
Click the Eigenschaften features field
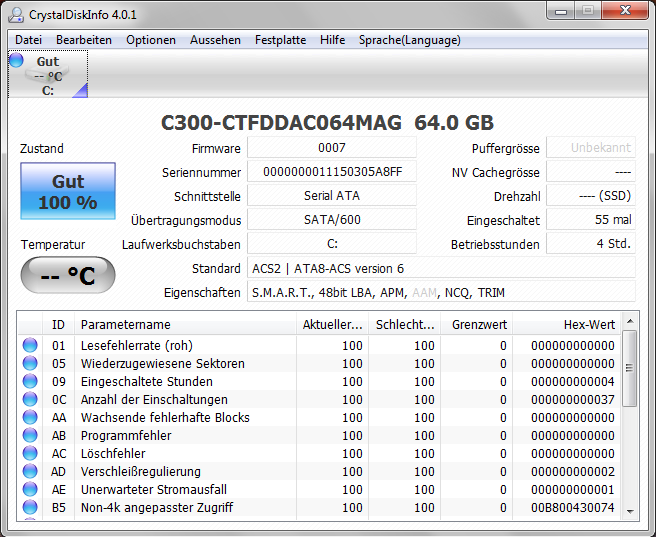pyautogui.click(x=441, y=292)
